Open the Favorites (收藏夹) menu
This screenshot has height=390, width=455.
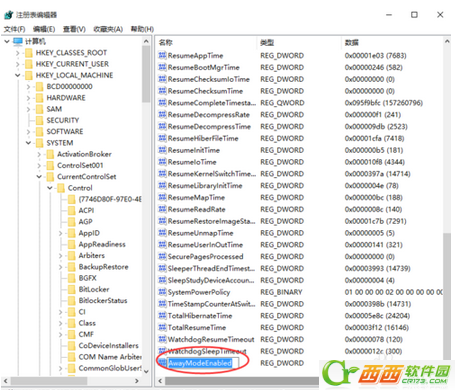click(108, 29)
